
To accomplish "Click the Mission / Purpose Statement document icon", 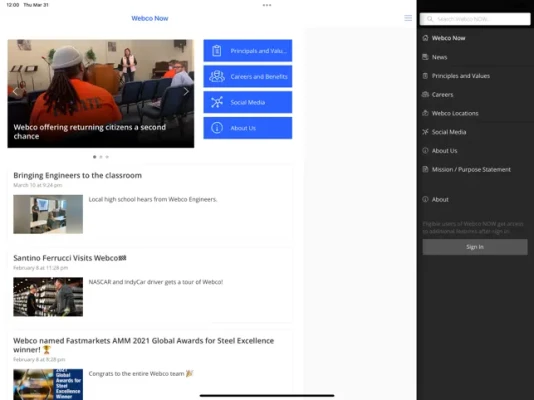I will coord(425,169).
